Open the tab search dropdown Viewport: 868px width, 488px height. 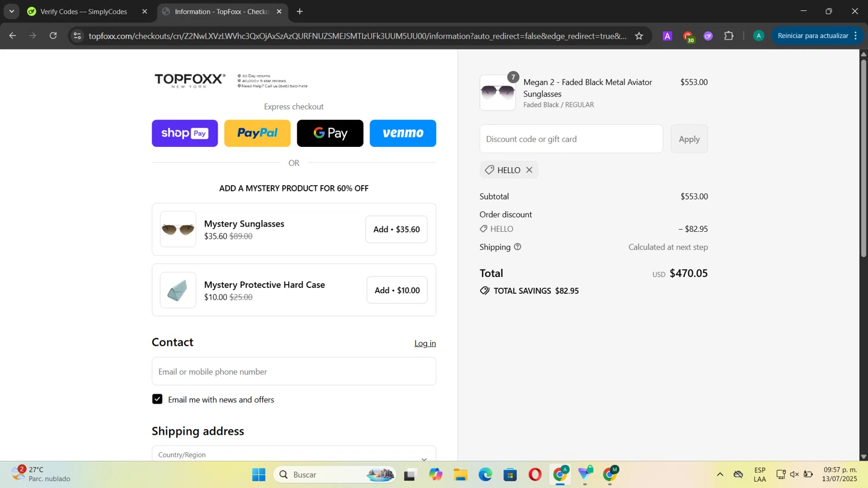[x=12, y=12]
